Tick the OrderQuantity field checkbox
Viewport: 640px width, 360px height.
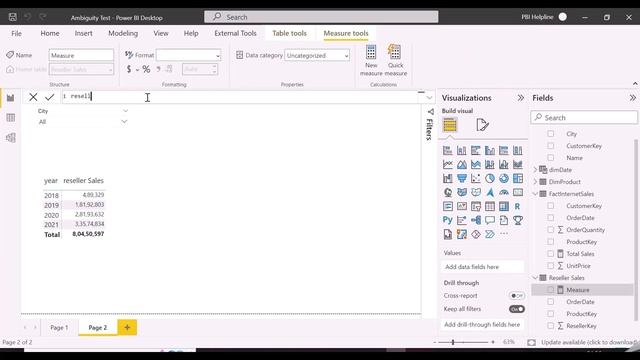(551, 230)
